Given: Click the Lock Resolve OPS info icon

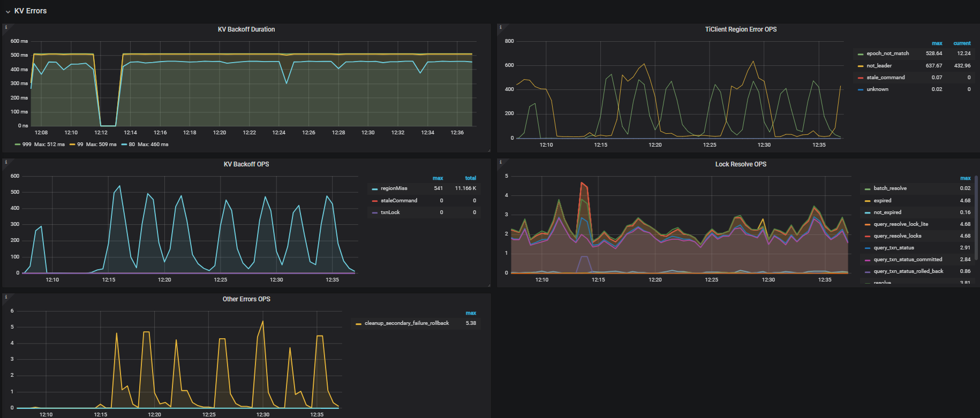Looking at the screenshot, I should (501, 162).
